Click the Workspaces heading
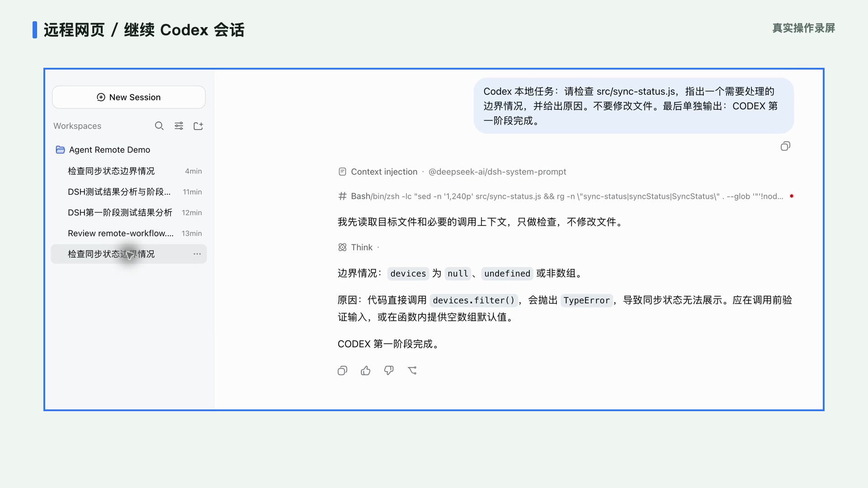Screen dimensions: 868x488 77,126
